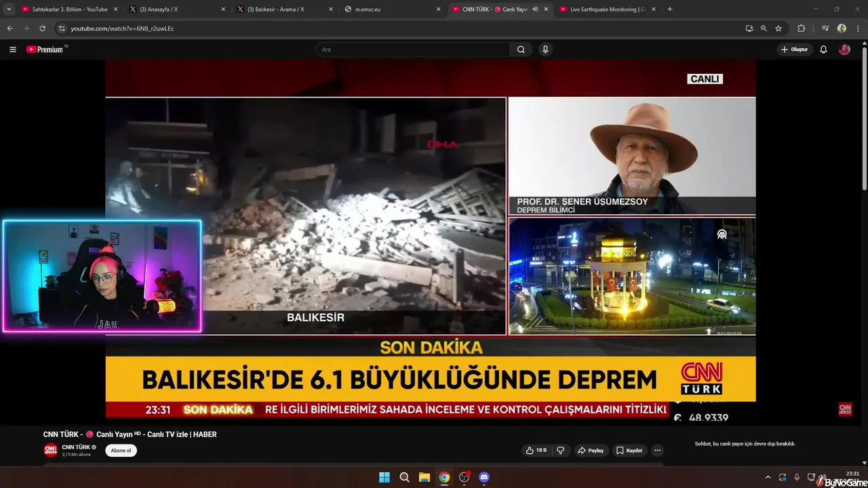Open more actions three-dot button

[x=657, y=450]
